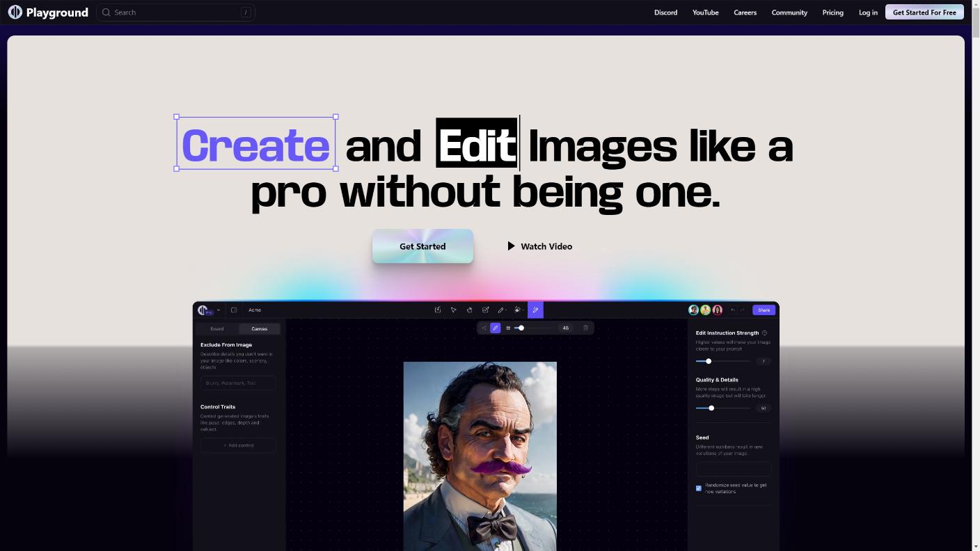This screenshot has width=980, height=551.
Task: Click the Log in link
Action: point(868,13)
